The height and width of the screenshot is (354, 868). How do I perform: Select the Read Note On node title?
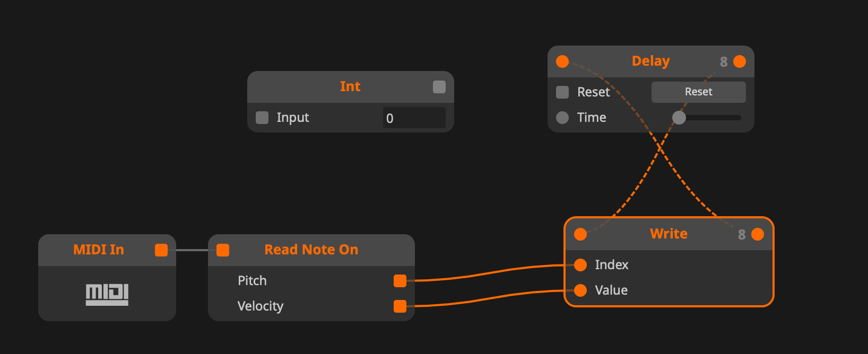(311, 250)
